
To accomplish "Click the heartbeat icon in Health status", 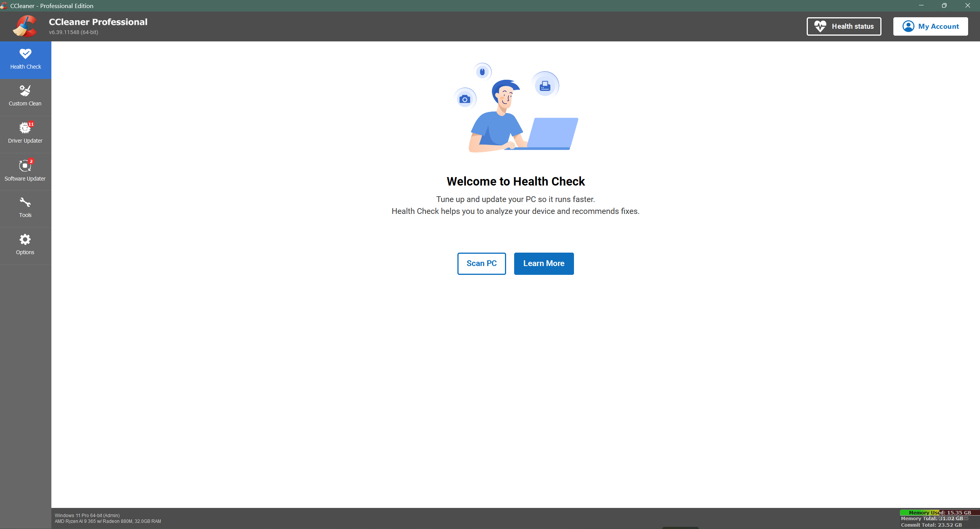I will click(820, 26).
